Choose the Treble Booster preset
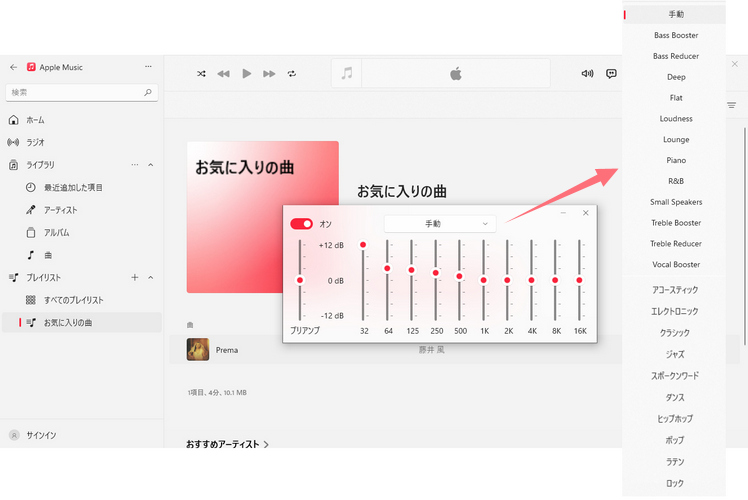 pyautogui.click(x=675, y=223)
